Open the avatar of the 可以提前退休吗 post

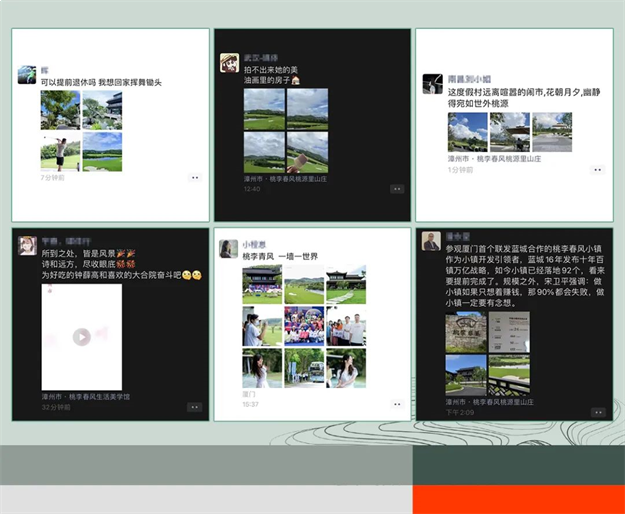click(x=27, y=75)
